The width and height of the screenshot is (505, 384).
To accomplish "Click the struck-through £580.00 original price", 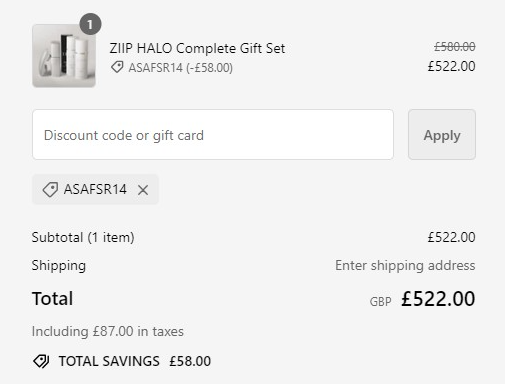I will click(455, 47).
